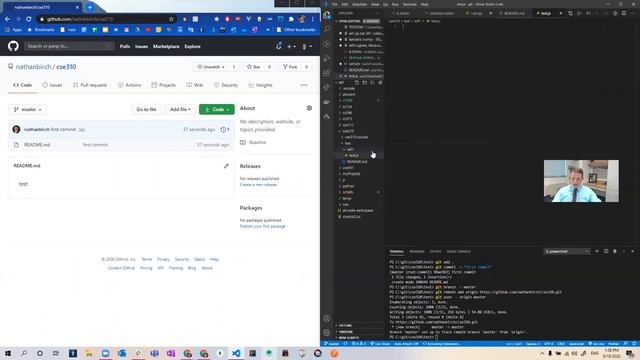Open the Add file dropdown
This screenshot has height=360, width=640.
180,109
